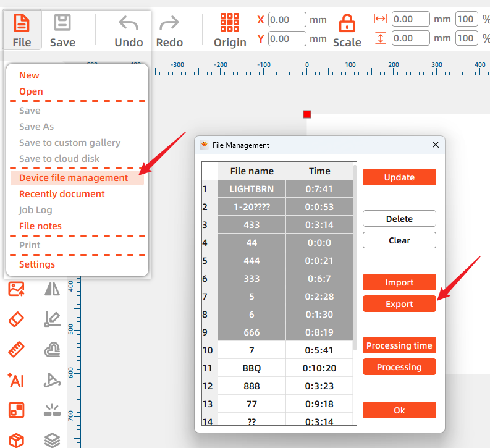This screenshot has width=490, height=448.
Task: Toggle the Scale lock padlock
Action: (x=347, y=24)
